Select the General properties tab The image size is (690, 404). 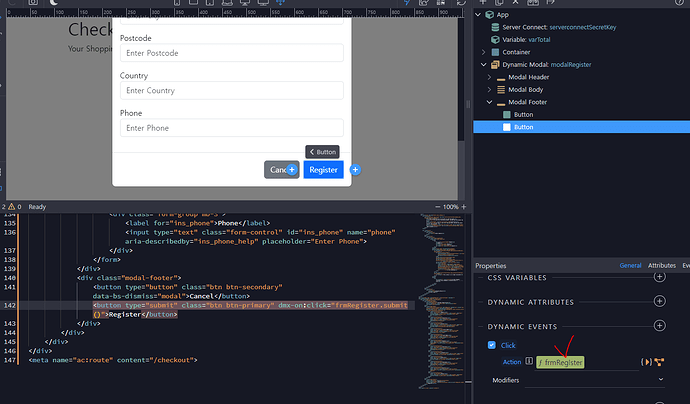(x=630, y=266)
